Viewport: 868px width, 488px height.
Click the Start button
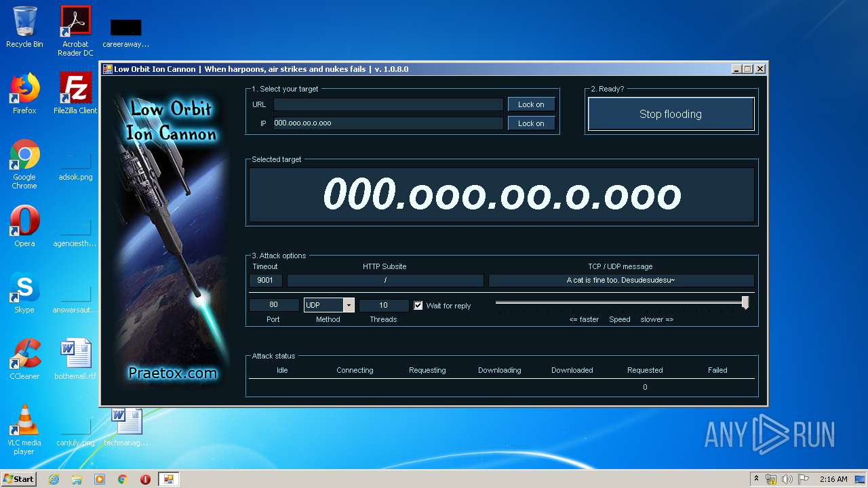18,479
